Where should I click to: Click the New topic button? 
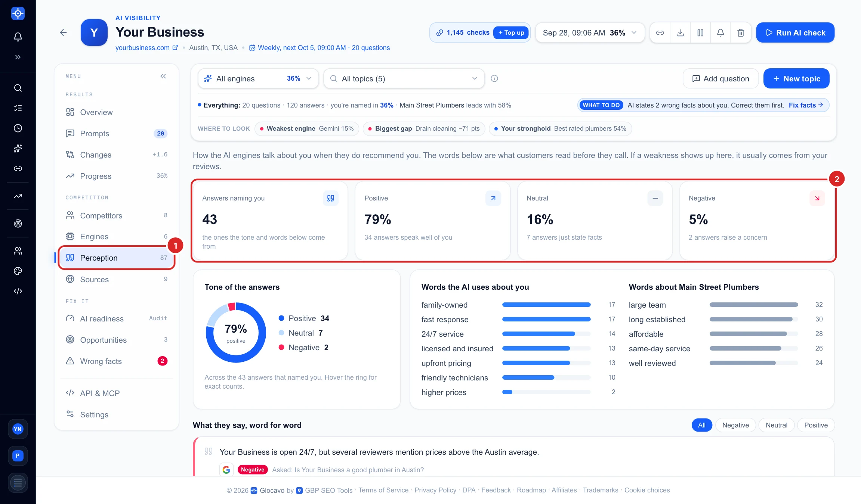click(796, 78)
